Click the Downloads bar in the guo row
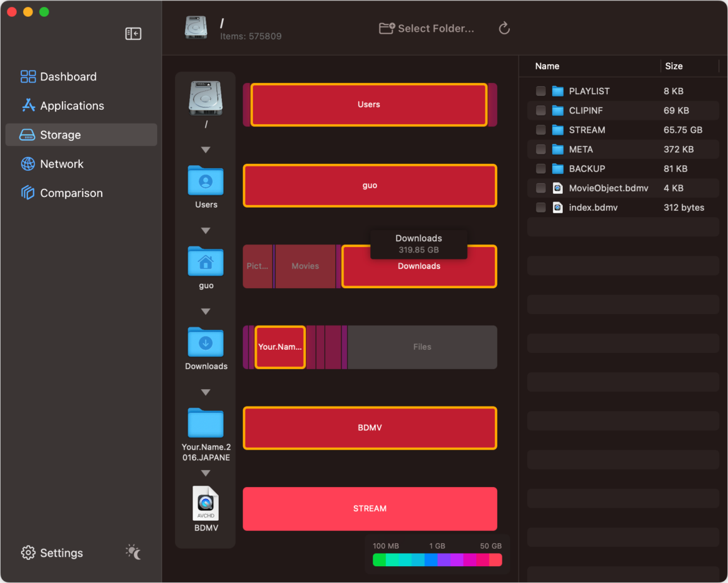The height and width of the screenshot is (583, 728). [419, 266]
